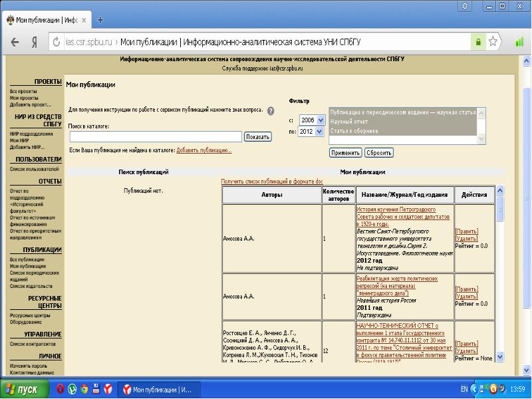The height and width of the screenshot is (399, 532).
Task: Open uTorrent from the quick launch bar
Action: tap(72, 388)
